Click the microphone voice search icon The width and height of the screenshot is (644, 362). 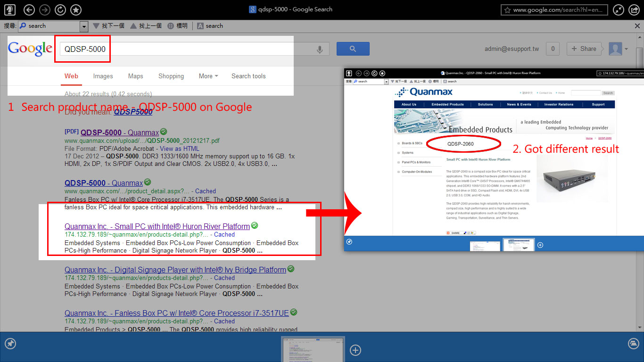320,49
